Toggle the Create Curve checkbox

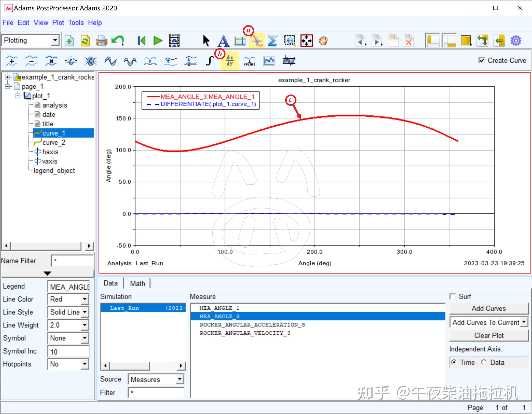(x=481, y=60)
